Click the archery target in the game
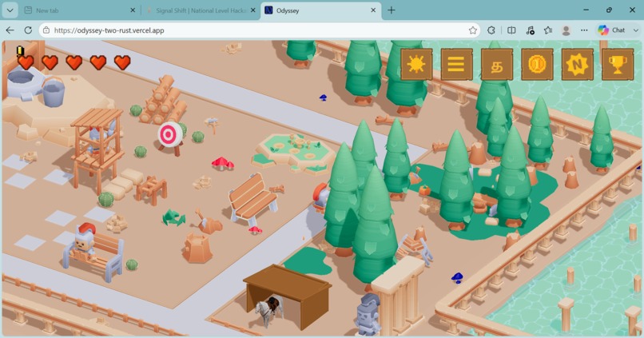This screenshot has width=644, height=338. pos(169,136)
